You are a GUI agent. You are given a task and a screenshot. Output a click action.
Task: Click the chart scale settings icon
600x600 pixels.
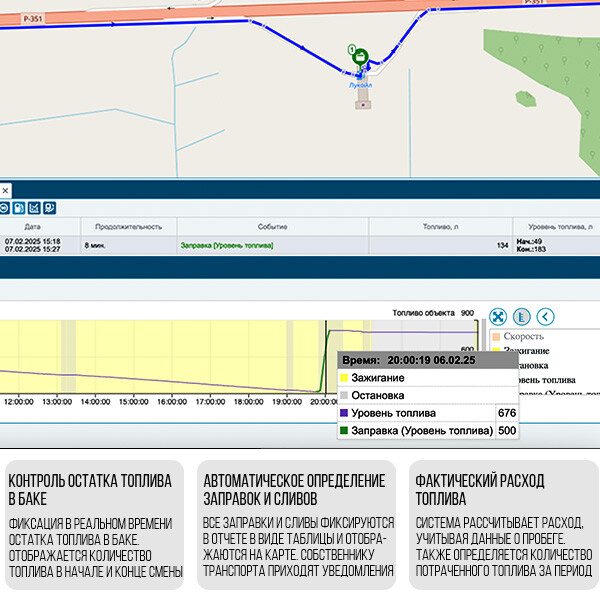tap(521, 317)
